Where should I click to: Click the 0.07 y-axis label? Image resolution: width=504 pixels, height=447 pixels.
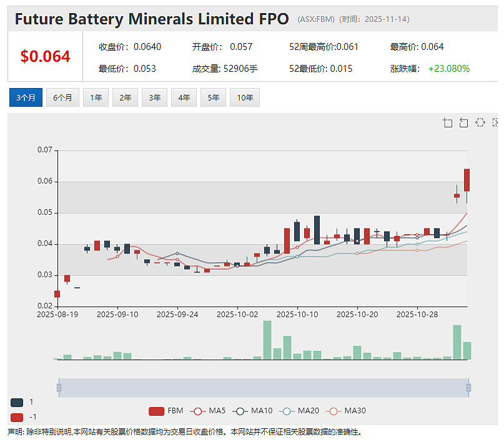coord(45,150)
